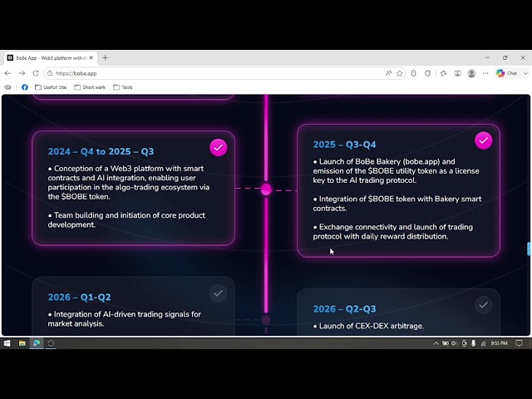This screenshot has height=399, width=532.
Task: Open the Tools bookmarks folder
Action: point(123,87)
